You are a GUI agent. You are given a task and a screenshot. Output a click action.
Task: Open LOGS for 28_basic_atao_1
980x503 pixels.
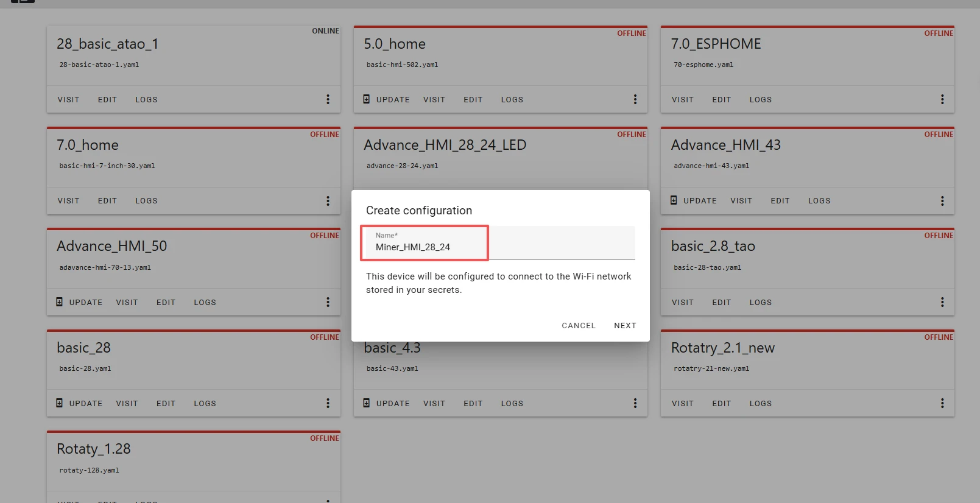(x=146, y=100)
